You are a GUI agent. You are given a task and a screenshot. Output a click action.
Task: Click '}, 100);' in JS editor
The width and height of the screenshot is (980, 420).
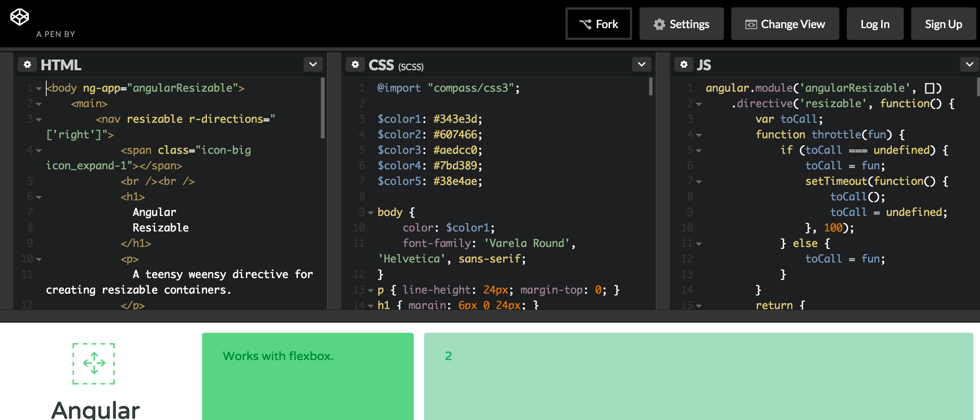829,228
